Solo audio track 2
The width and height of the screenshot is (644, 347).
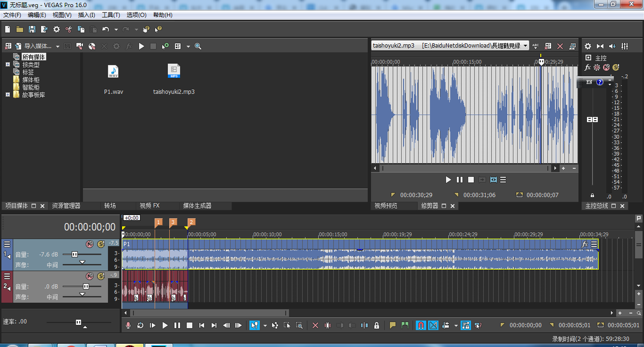[x=100, y=275]
